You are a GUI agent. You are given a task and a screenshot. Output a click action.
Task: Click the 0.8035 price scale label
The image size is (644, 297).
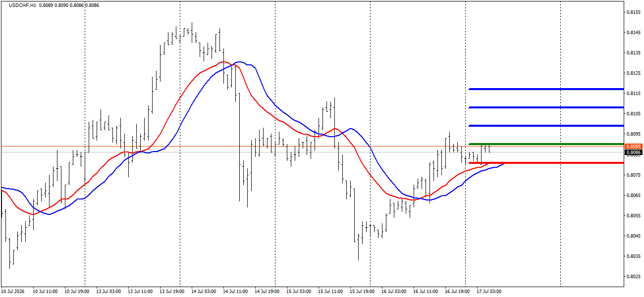[x=634, y=256]
